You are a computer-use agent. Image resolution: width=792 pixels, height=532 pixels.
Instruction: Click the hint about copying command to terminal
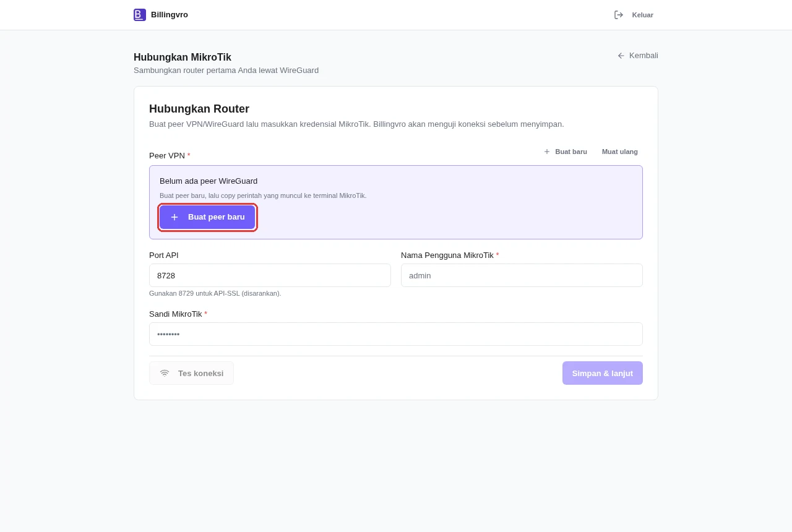(x=263, y=195)
